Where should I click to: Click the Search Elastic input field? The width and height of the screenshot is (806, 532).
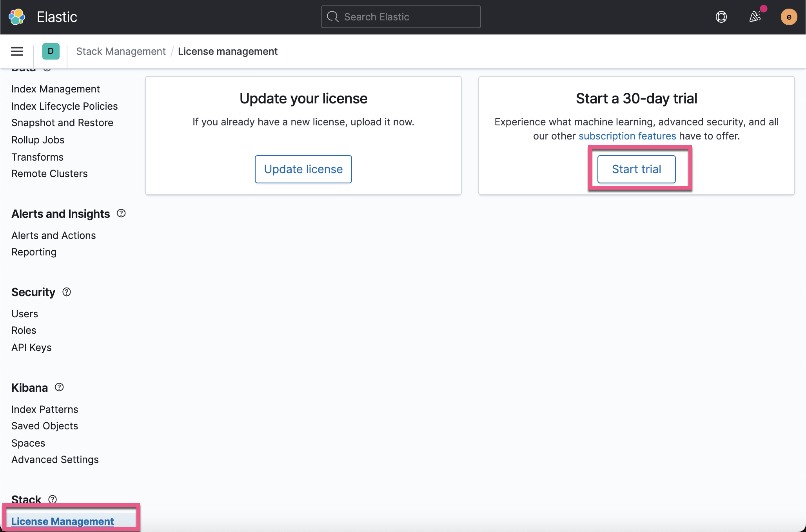(x=400, y=17)
